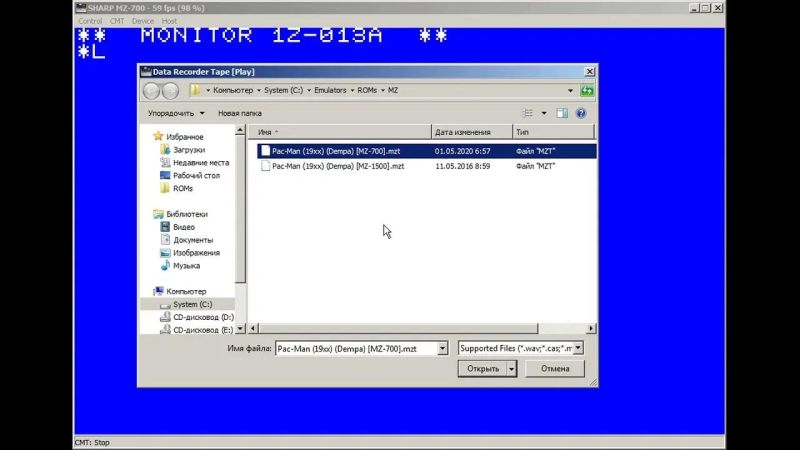The width and height of the screenshot is (800, 450).
Task: Click the sidebar scroll down arrow
Action: point(240,329)
